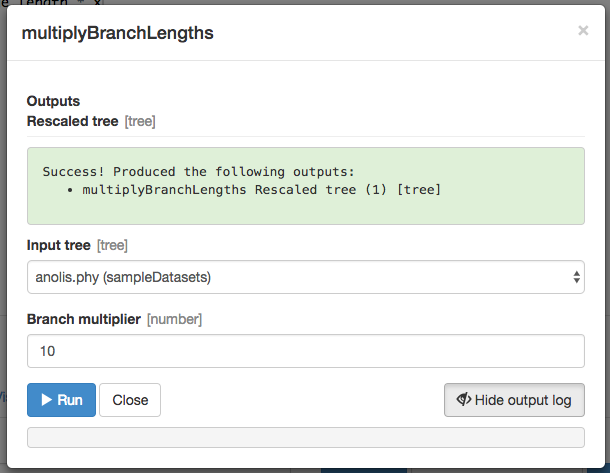The height and width of the screenshot is (473, 610).
Task: Open the Input tree dropdown showing anolis.phy
Action: coord(305,277)
